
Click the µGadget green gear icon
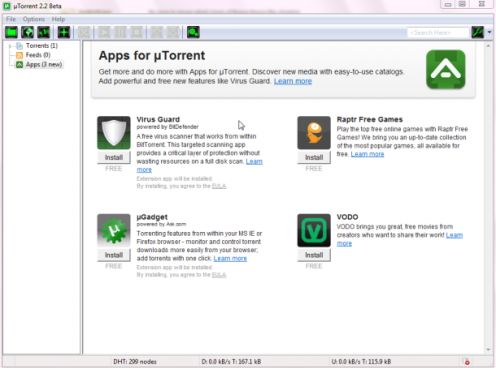pos(114,230)
